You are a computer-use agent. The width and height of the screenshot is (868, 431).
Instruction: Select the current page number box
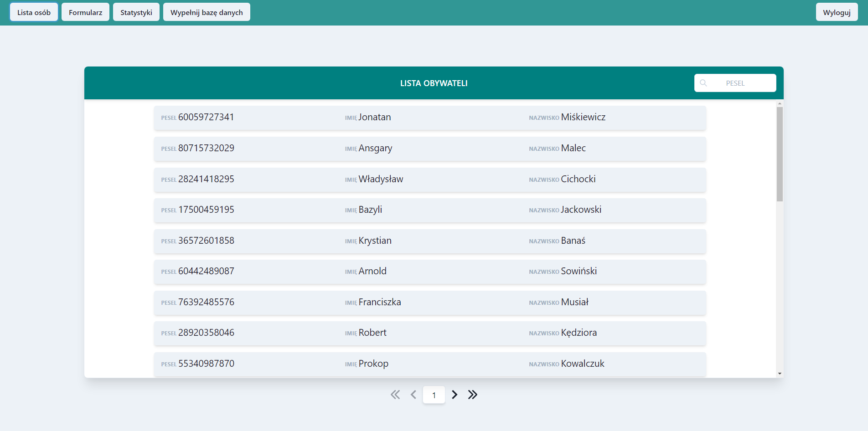[434, 395]
